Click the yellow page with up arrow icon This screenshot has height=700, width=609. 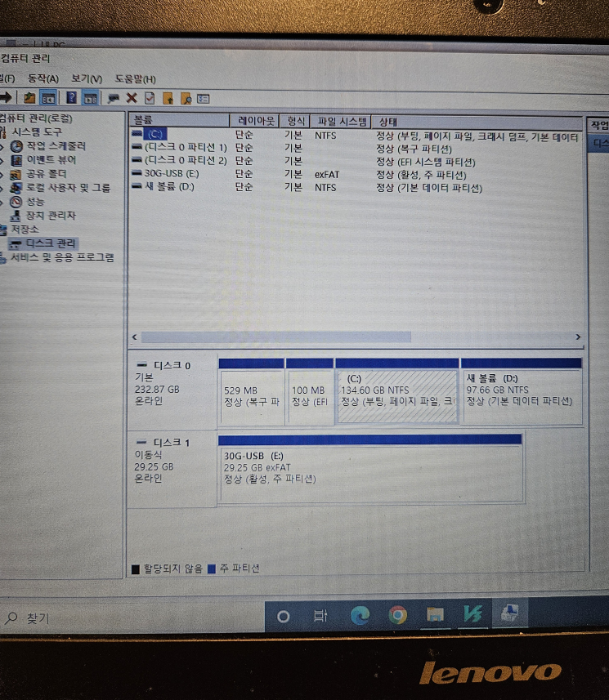pyautogui.click(x=168, y=98)
